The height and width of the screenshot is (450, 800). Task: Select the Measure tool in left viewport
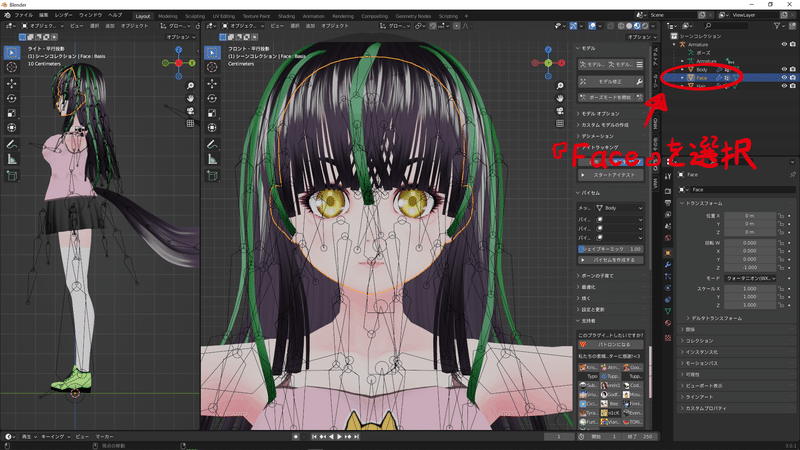tap(12, 160)
